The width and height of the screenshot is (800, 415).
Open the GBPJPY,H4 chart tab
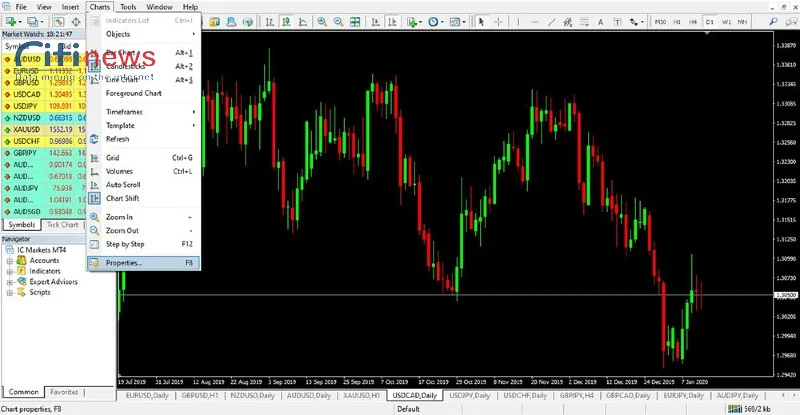[577, 395]
